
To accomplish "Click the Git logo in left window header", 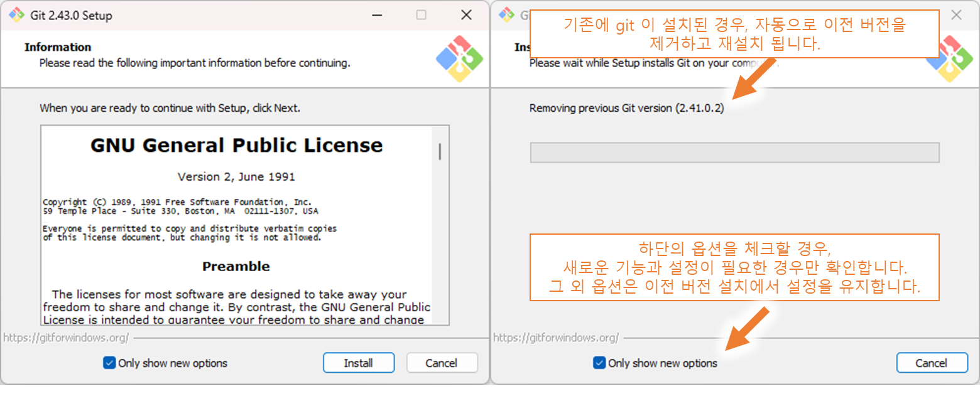I will 459,59.
